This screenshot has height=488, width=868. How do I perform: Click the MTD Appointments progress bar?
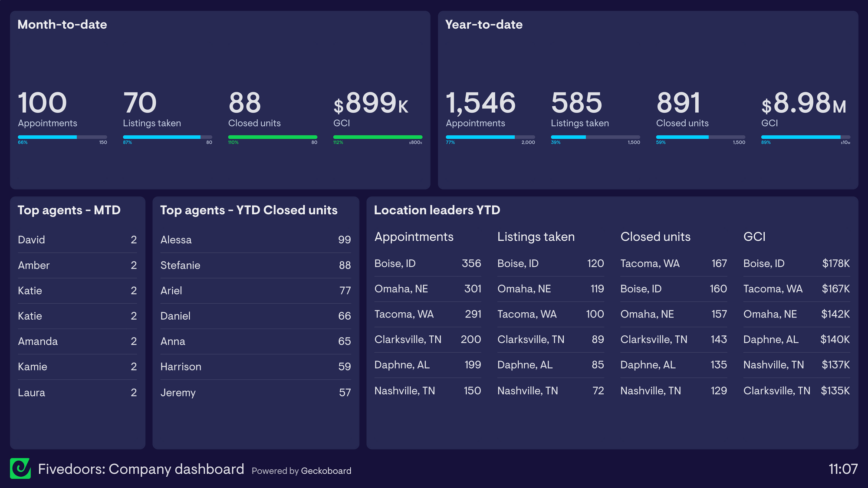click(62, 137)
